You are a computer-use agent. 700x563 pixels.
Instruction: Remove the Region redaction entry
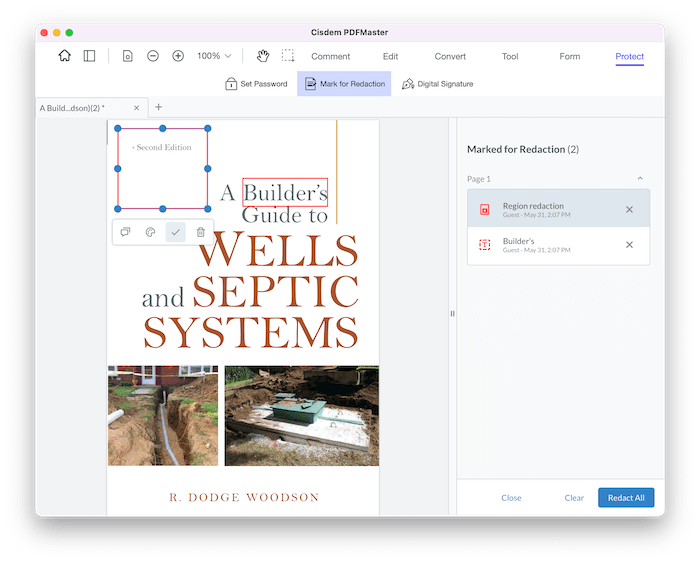coord(629,209)
